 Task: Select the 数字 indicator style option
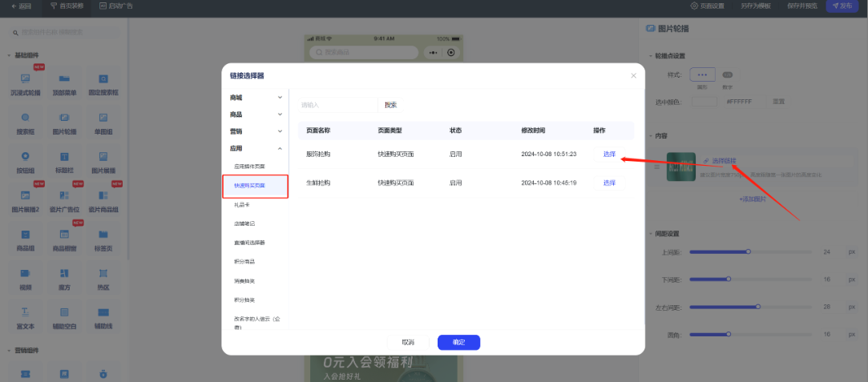[727, 74]
